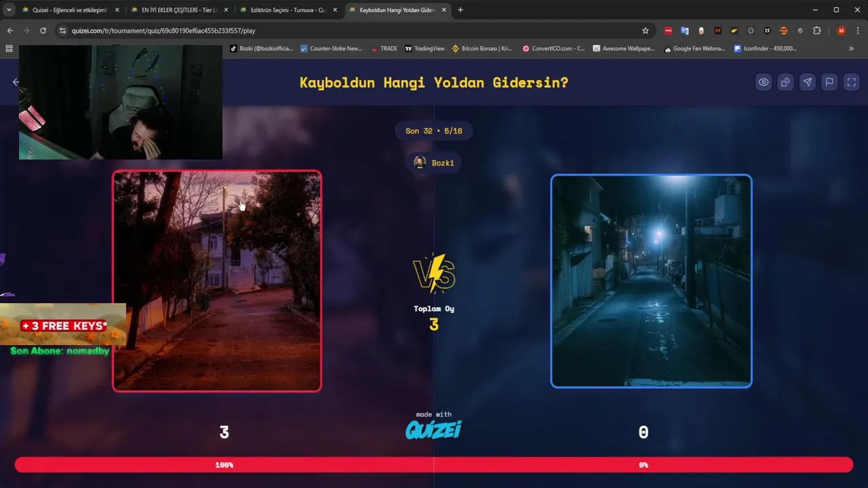Click the quiz title Kayboldun Hangi Yoldan Gidersin?

[x=434, y=83]
